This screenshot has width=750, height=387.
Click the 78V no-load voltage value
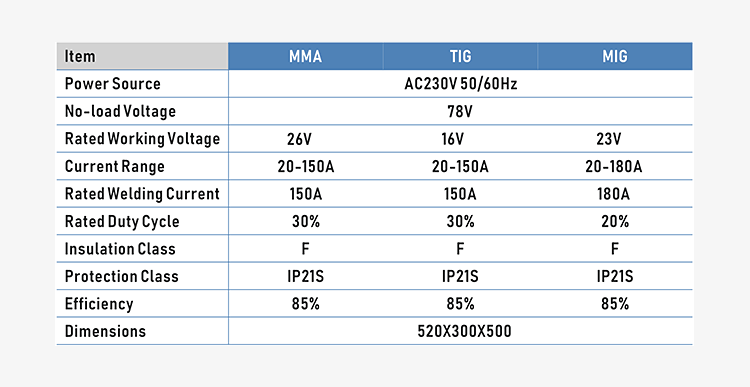pyautogui.click(x=460, y=111)
